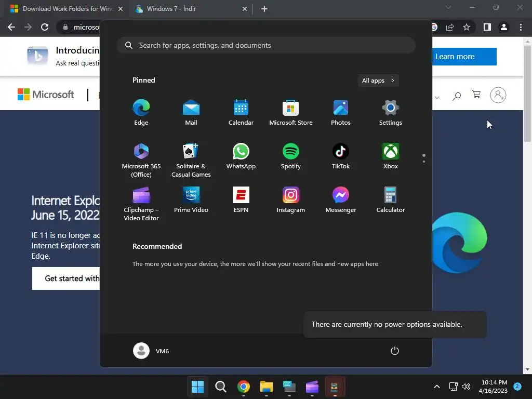Open the running app next to File Explorer
Viewport: 532px width, 399px height.
click(x=289, y=387)
